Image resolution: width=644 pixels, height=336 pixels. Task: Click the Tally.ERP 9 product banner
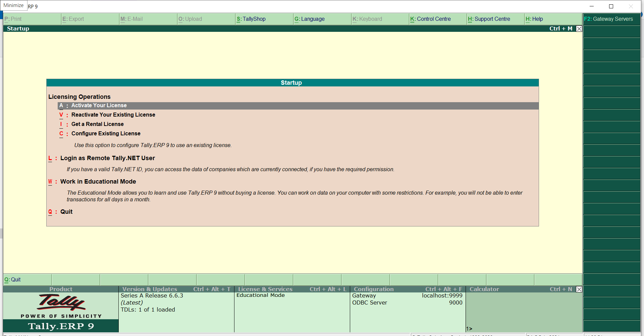61,326
